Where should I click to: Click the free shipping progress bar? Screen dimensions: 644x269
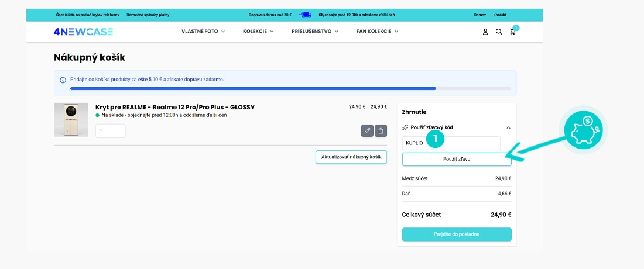click(291, 88)
